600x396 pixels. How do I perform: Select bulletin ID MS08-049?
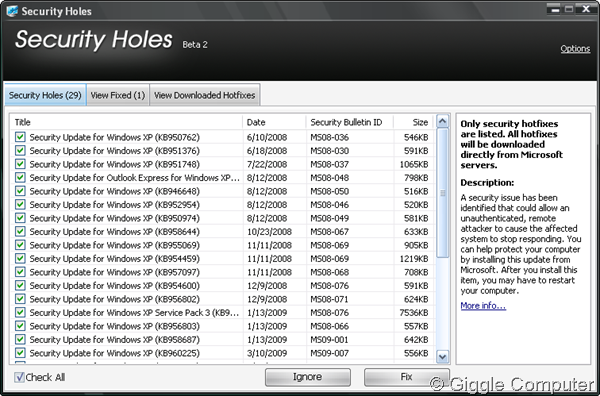click(x=329, y=218)
